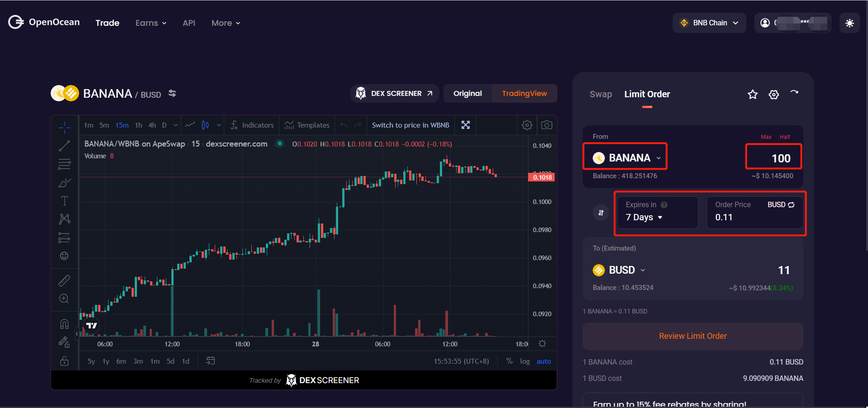Image resolution: width=868 pixels, height=408 pixels.
Task: Open DEX SCREENER external link
Action: click(394, 93)
